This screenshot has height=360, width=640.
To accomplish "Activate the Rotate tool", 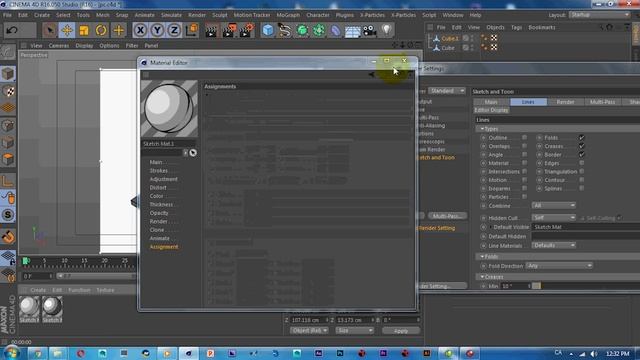I will coord(101,30).
